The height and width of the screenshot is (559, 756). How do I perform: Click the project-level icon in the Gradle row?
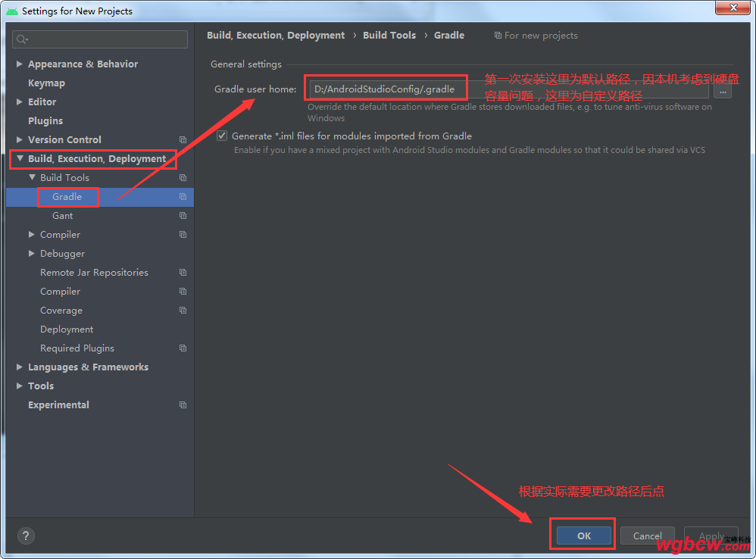(183, 197)
